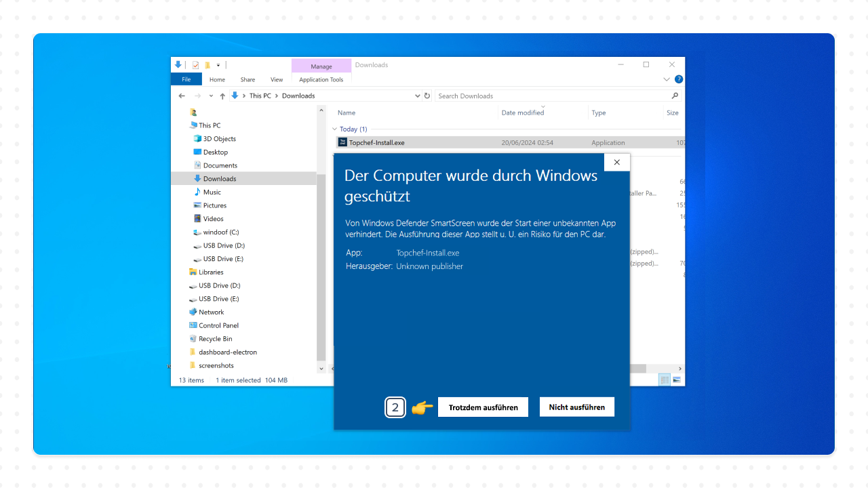This screenshot has height=488, width=868.
Task: Expand the ribbon with the chevron
Action: 667,79
